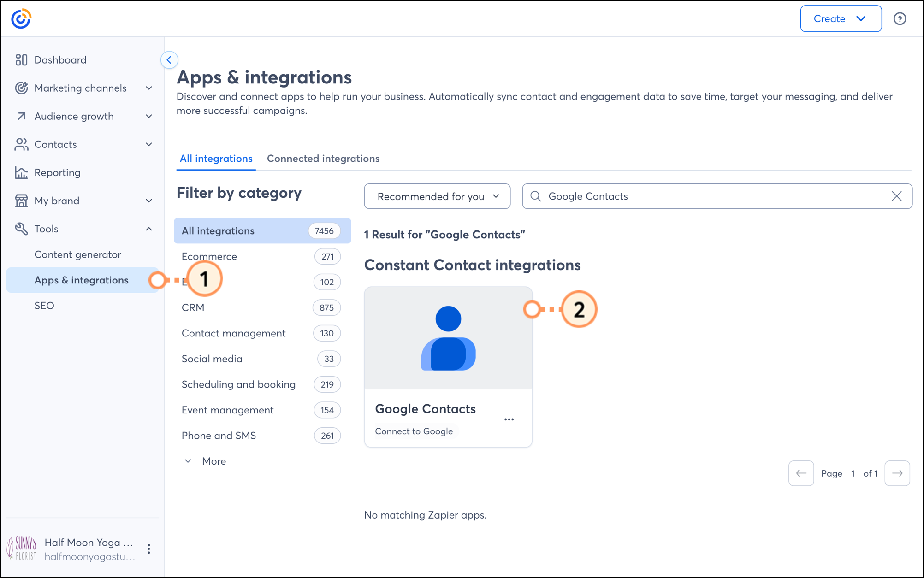
Task: Click the 875 CRM count badge
Action: point(326,308)
